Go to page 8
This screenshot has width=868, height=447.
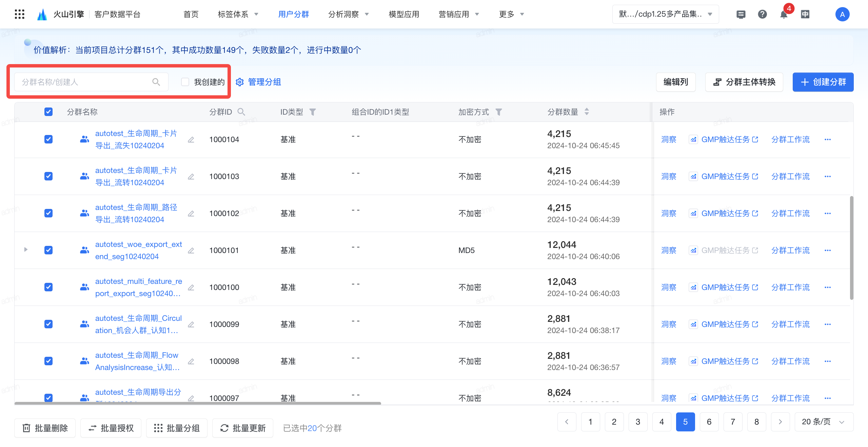(x=756, y=422)
